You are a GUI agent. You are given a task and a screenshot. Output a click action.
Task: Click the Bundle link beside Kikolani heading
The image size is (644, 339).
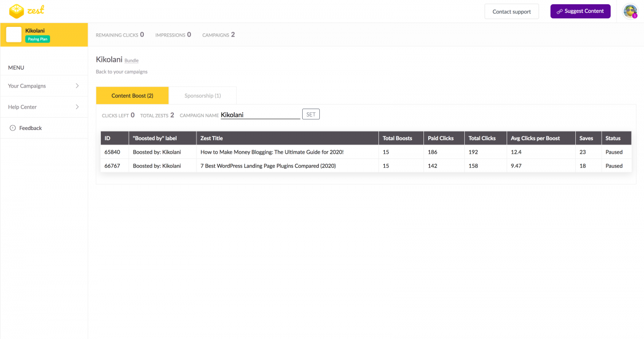point(131,61)
